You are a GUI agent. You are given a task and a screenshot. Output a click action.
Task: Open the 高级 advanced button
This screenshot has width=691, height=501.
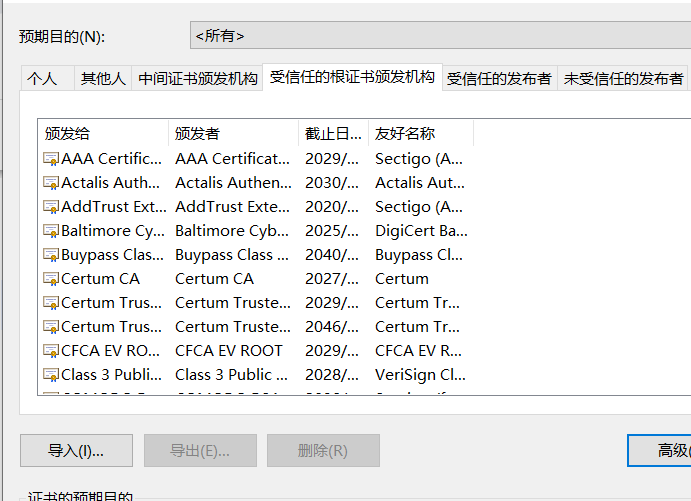pos(659,450)
